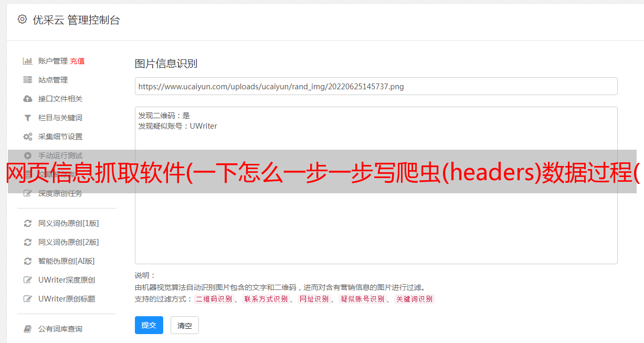
Task: Click the 清空 button
Action: [185, 325]
